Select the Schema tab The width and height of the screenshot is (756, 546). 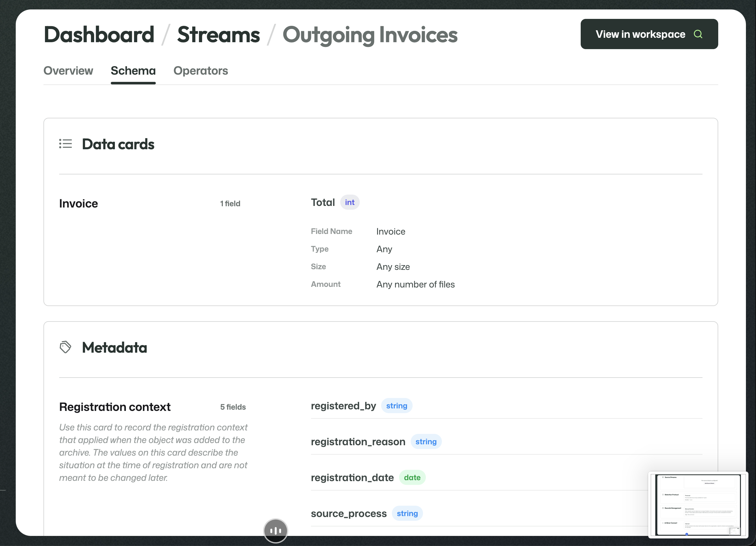(133, 71)
